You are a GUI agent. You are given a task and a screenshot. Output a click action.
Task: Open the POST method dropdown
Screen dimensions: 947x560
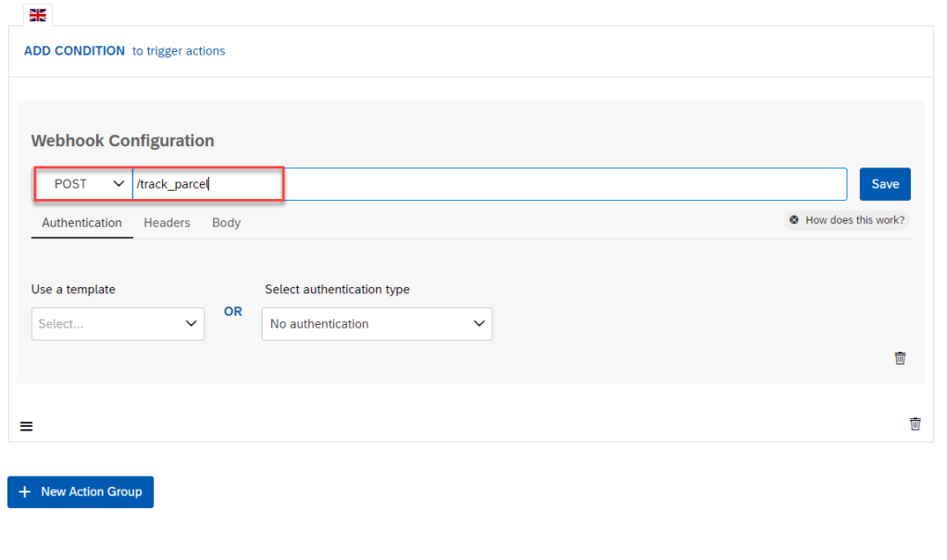click(83, 184)
